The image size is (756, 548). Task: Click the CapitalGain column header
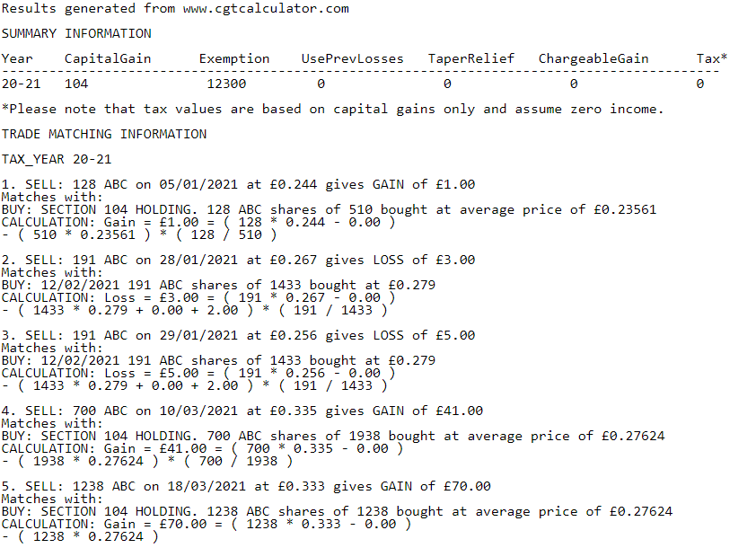pos(108,58)
